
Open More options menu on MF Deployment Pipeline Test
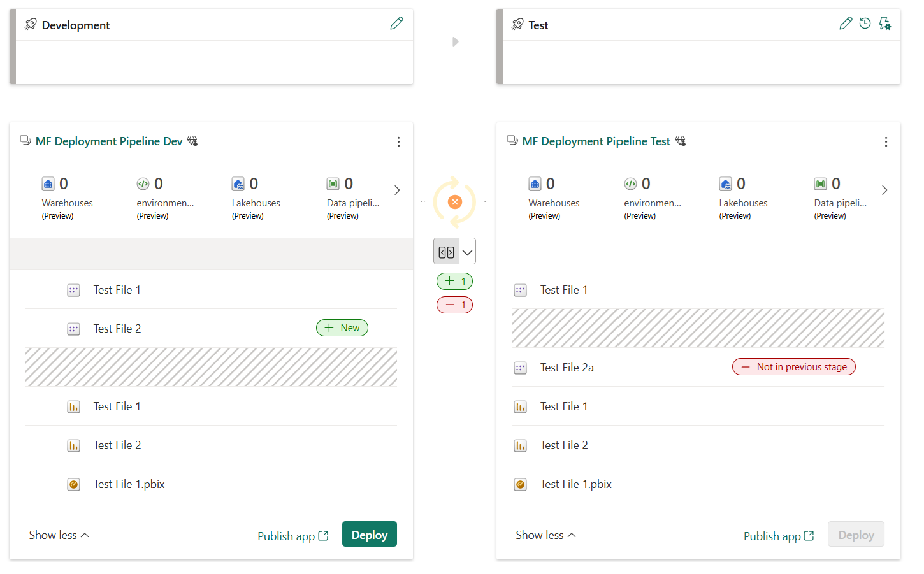tap(886, 141)
